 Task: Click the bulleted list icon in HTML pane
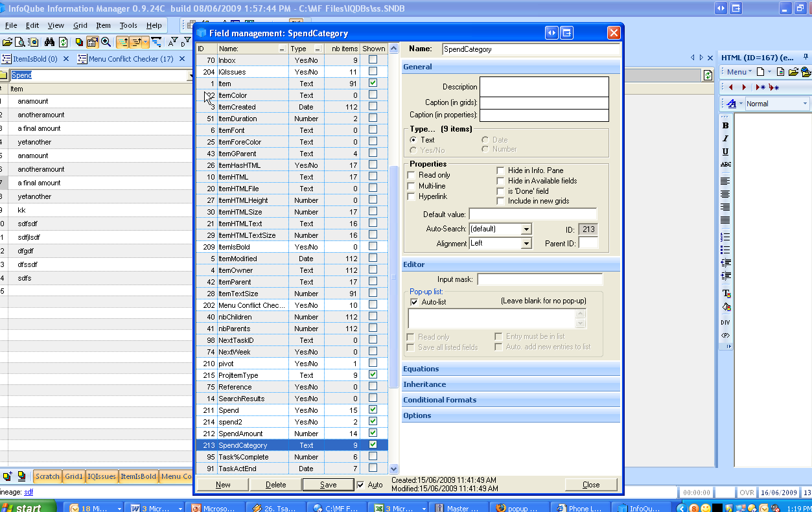pos(725,250)
